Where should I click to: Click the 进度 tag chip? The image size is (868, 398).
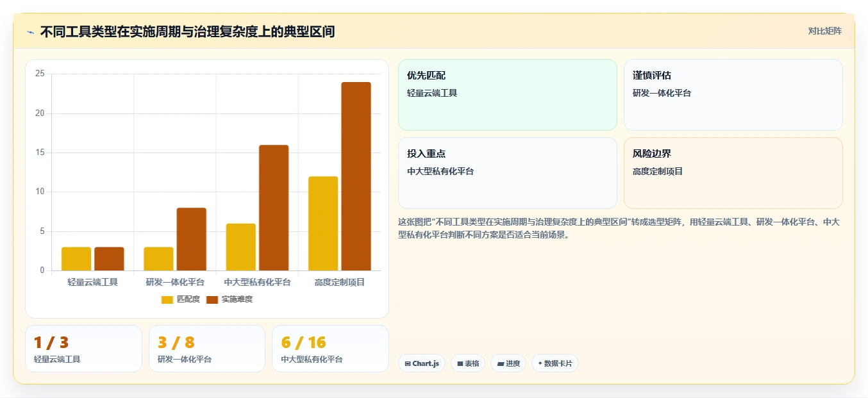(x=508, y=363)
